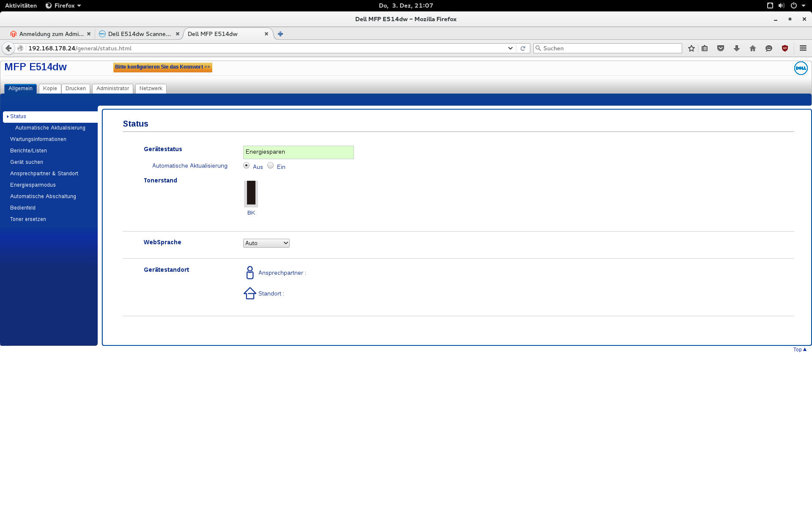
Task: Click the MFP E514dw title heading
Action: click(x=36, y=67)
